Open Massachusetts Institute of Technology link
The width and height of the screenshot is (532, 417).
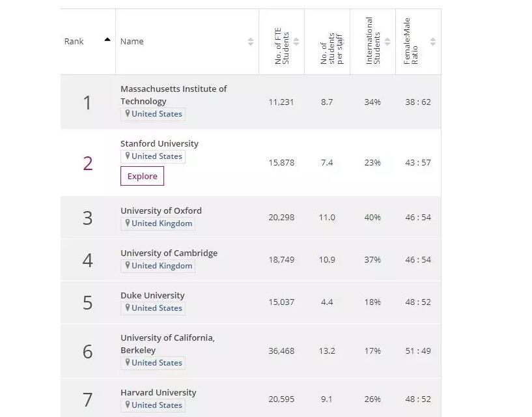[173, 94]
